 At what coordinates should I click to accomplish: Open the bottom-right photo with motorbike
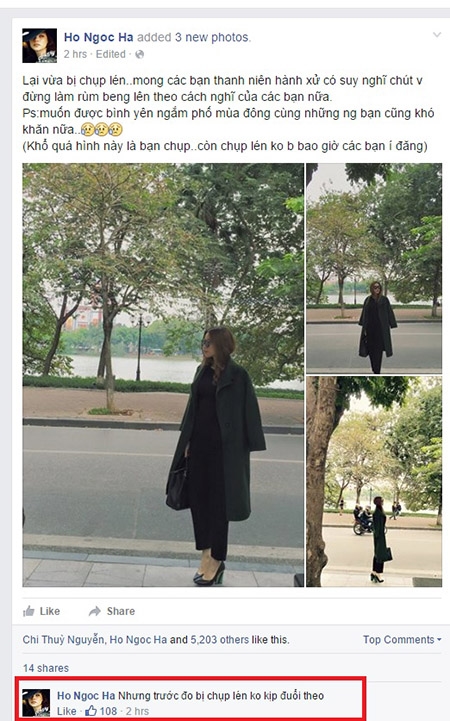click(374, 482)
